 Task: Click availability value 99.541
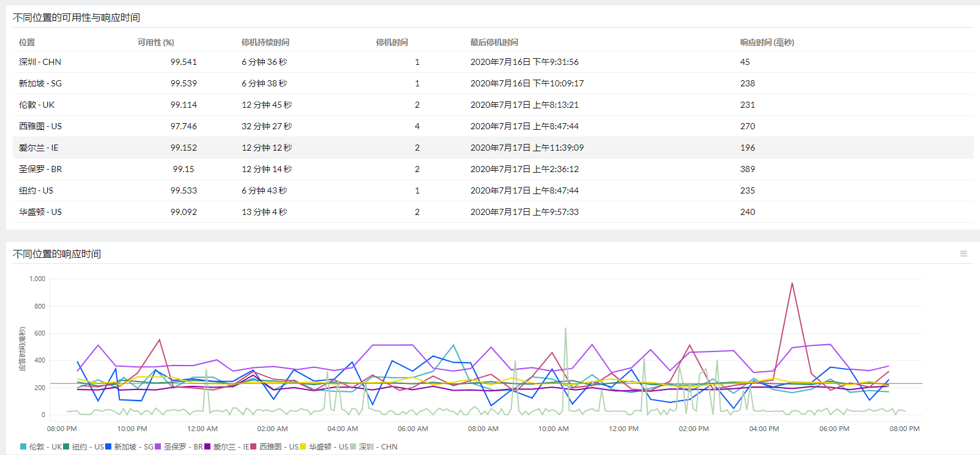tap(184, 62)
